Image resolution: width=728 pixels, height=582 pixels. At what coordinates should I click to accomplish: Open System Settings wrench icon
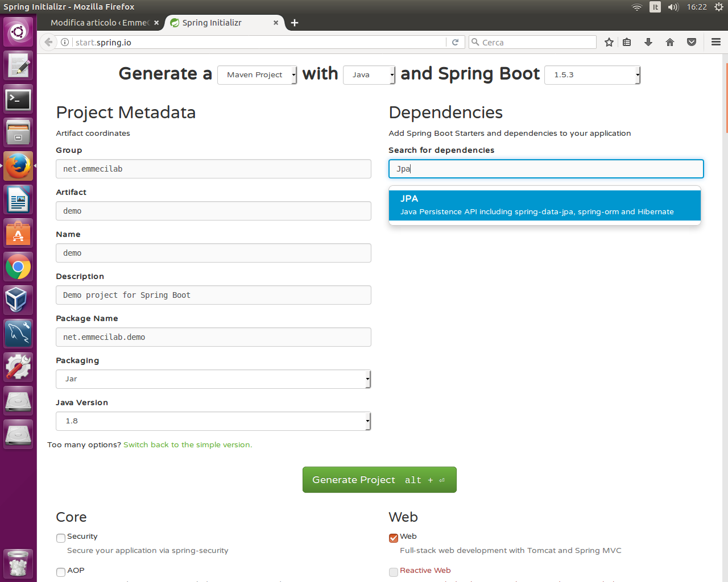point(18,367)
